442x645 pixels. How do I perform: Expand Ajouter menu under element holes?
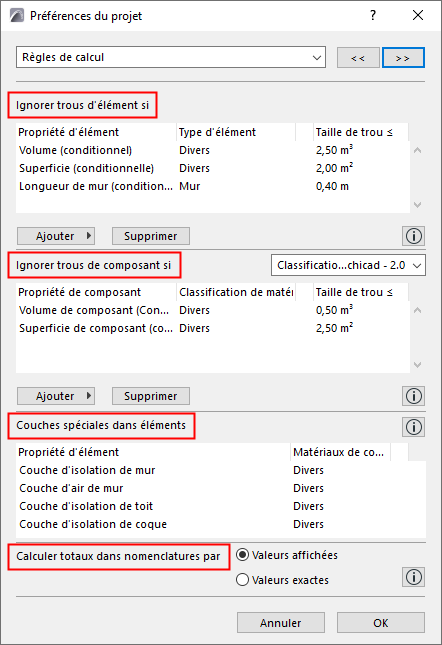click(x=56, y=236)
